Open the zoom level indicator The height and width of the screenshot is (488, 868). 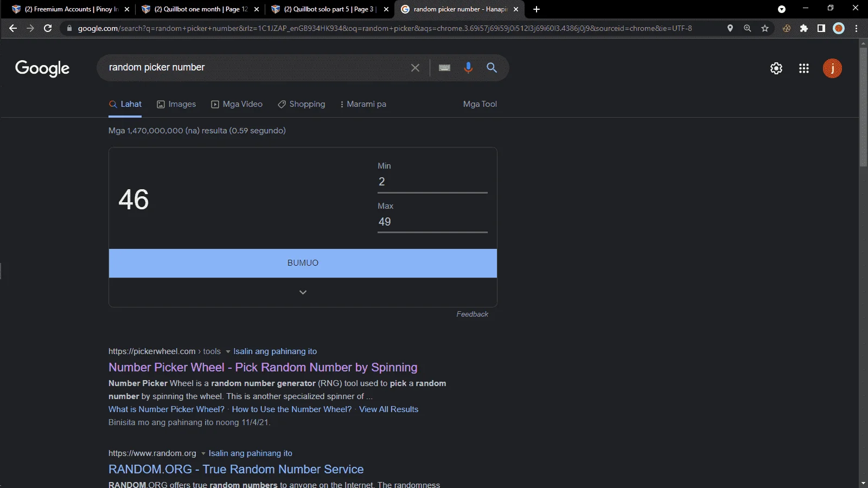[748, 28]
